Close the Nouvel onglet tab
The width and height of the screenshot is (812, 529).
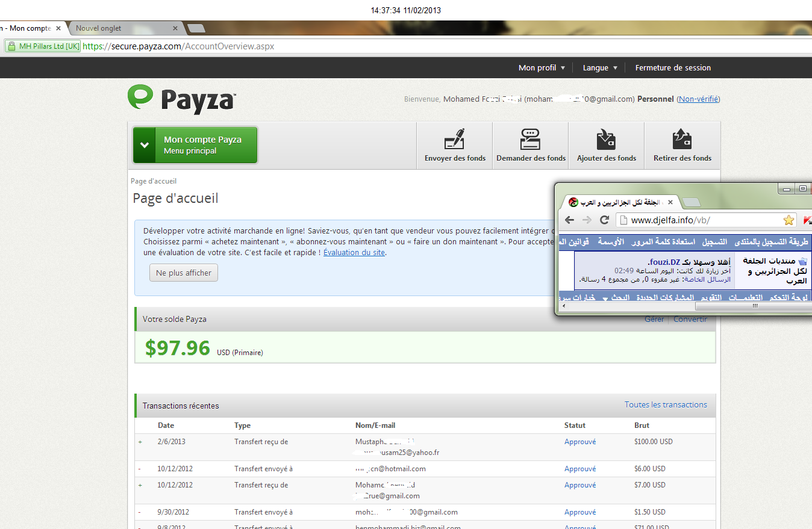pos(175,28)
